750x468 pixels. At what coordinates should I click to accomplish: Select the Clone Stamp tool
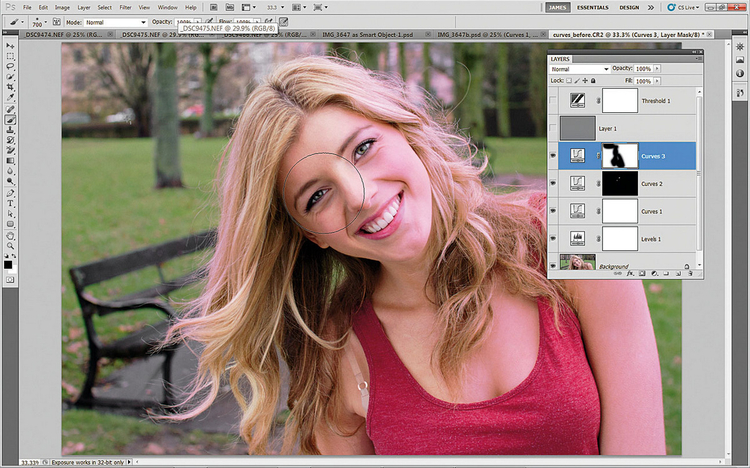(10, 130)
